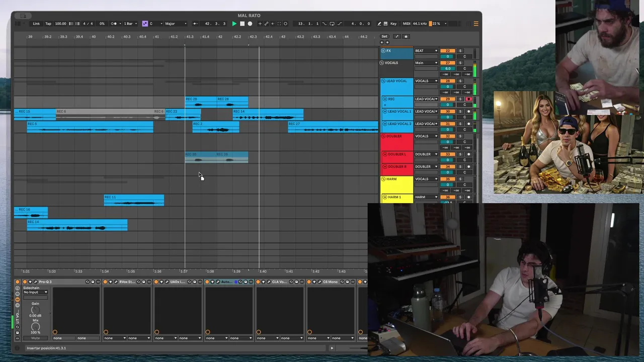
Task: Click the tempo nudge up icon
Action: pyautogui.click(x=77, y=24)
